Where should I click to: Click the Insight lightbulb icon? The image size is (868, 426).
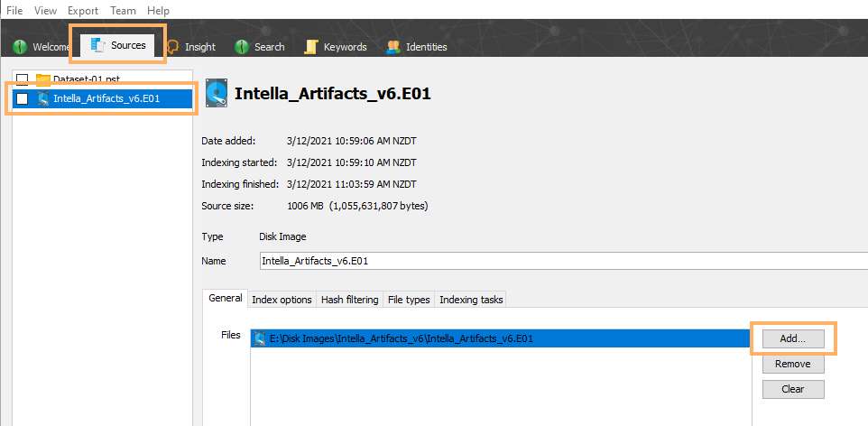(172, 47)
